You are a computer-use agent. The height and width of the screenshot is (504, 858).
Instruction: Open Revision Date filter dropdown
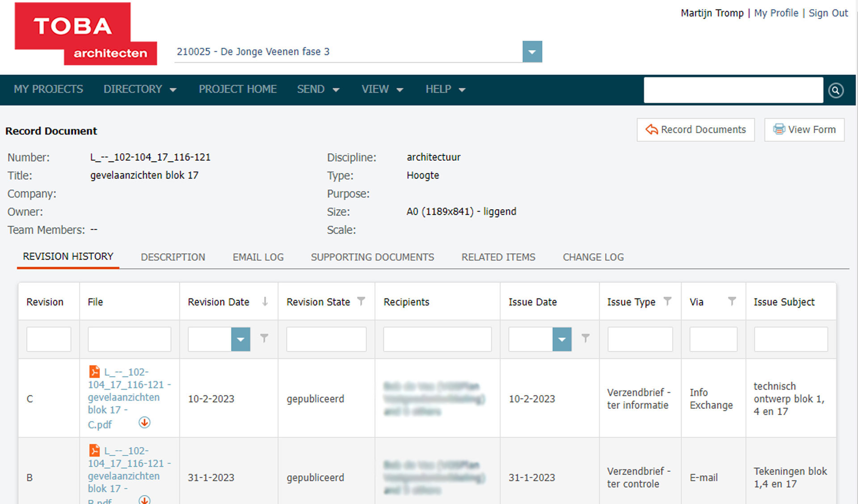point(240,339)
